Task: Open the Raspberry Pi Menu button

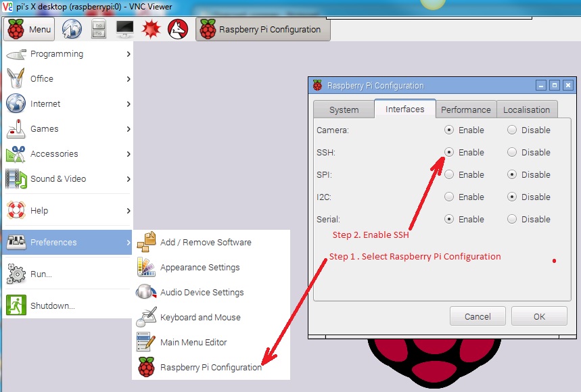Action: coord(29,29)
